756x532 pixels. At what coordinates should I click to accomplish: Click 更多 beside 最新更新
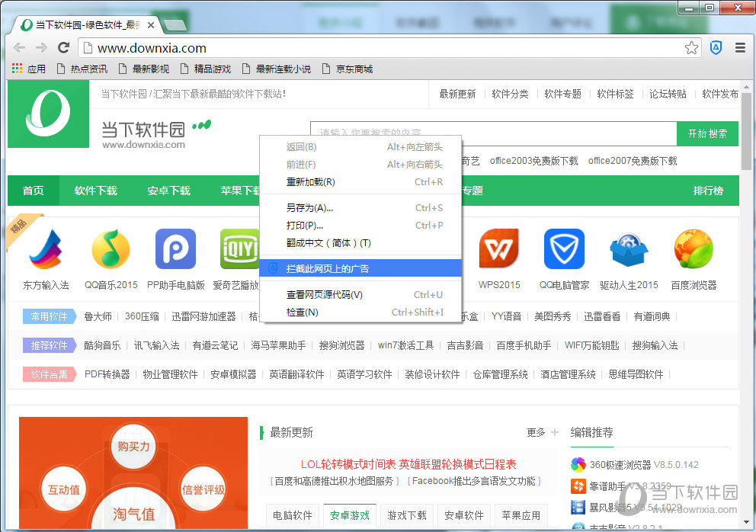(537, 432)
